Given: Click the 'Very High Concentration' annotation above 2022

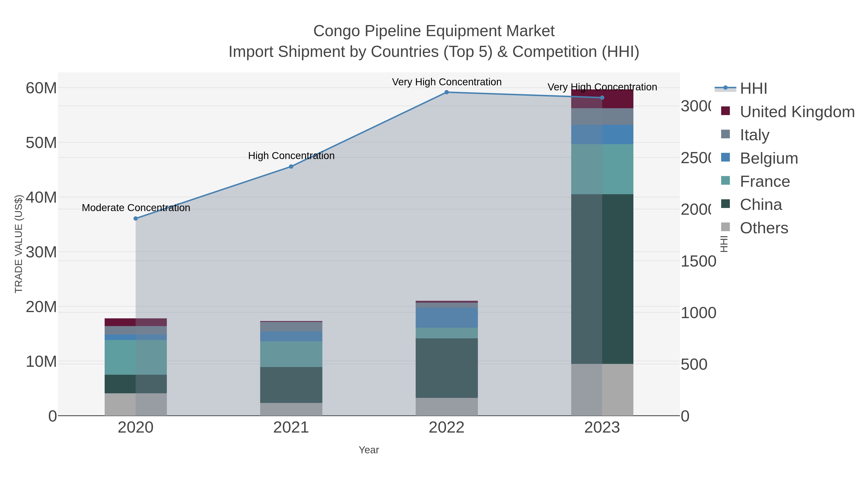Looking at the screenshot, I should 447,82.
